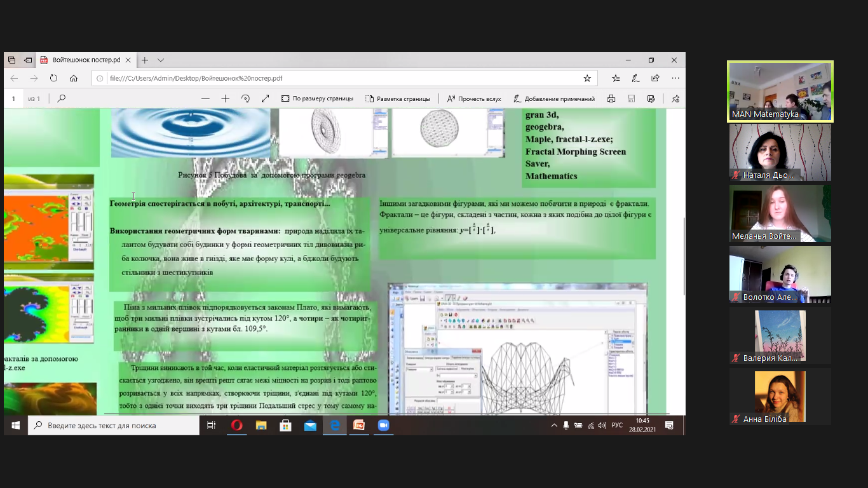This screenshot has width=868, height=488.
Task: View site information icon in address bar
Action: click(101, 78)
